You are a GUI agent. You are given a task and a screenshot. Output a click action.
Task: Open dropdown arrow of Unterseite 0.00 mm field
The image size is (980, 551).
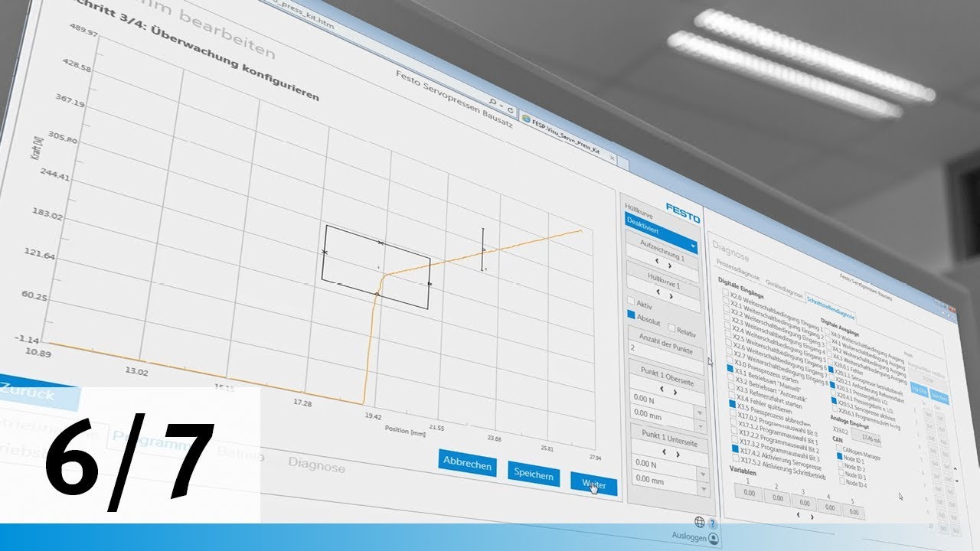coord(703,488)
